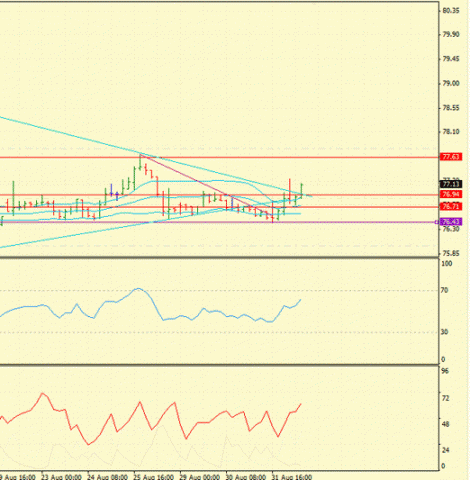Screen dimensions: 470x480
Task: Select the red 77.63 price level label
Action: click(x=451, y=157)
